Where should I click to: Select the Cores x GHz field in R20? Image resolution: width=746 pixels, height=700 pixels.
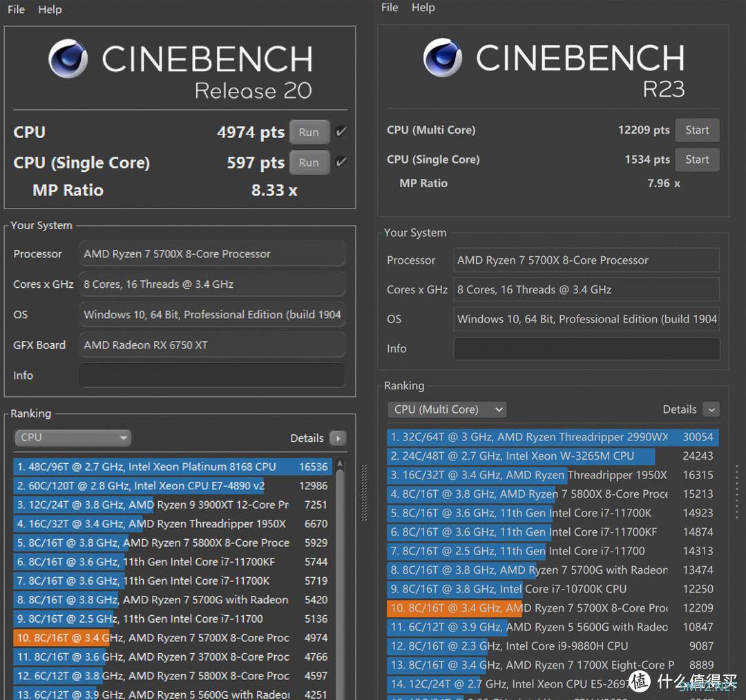(212, 284)
